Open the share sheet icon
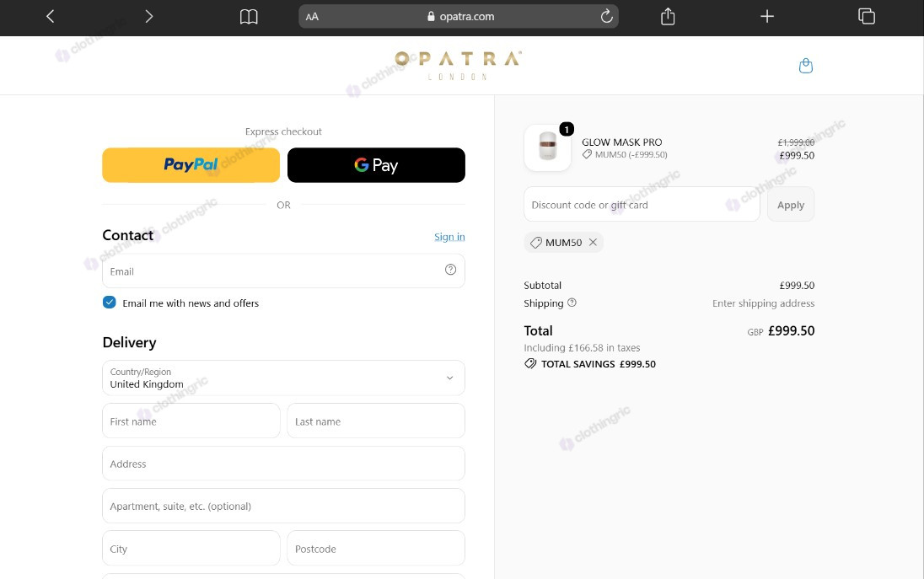 (668, 17)
